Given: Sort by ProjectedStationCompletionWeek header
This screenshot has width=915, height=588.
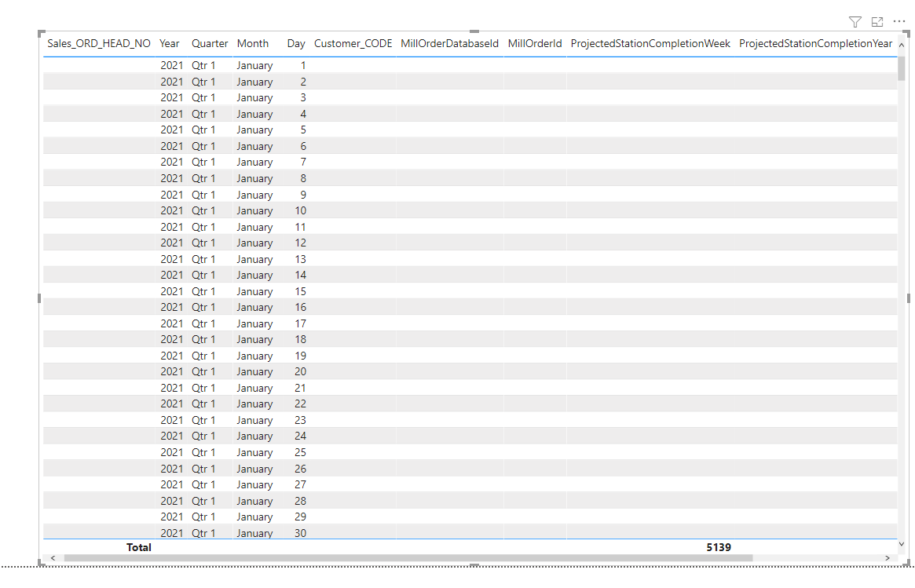Looking at the screenshot, I should pyautogui.click(x=650, y=44).
